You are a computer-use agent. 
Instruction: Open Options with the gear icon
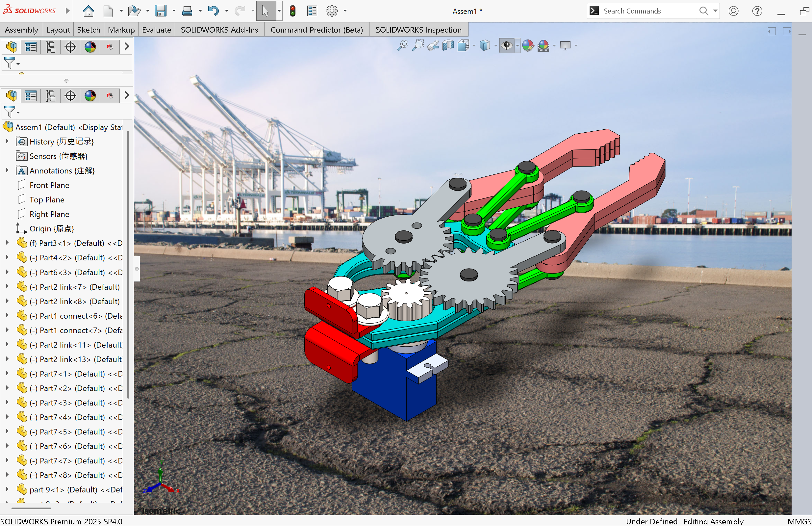click(332, 11)
